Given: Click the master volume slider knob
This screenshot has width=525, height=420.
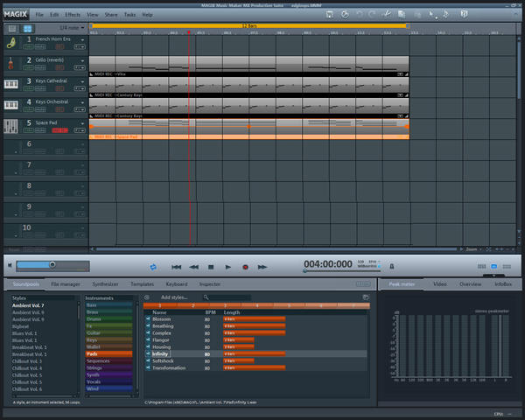Looking at the screenshot, I should tap(52, 264).
